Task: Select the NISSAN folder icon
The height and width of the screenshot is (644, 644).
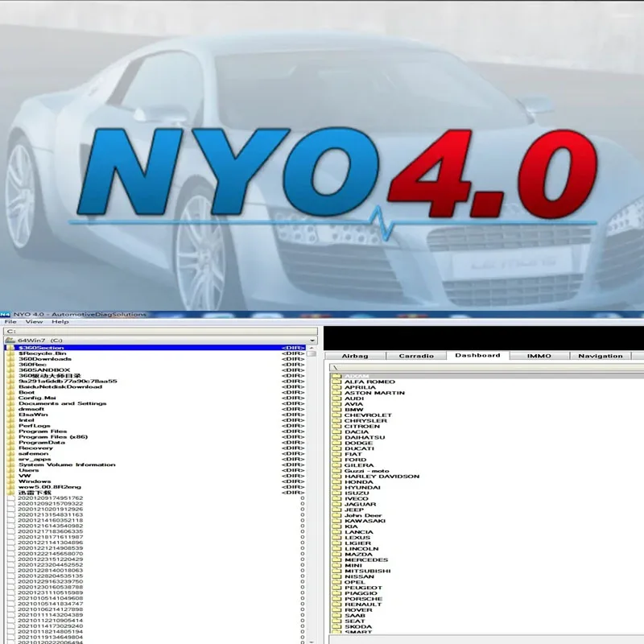Action: point(336,576)
